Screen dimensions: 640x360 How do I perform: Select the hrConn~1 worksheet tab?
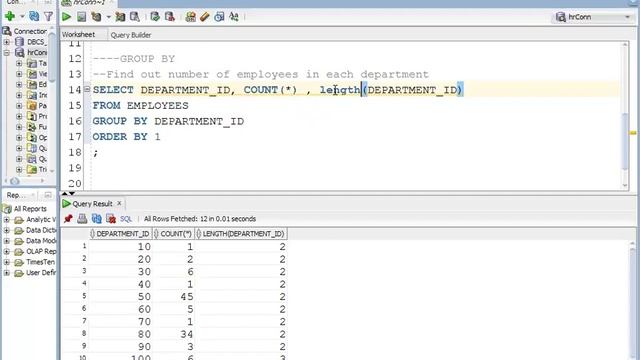pos(89,3)
